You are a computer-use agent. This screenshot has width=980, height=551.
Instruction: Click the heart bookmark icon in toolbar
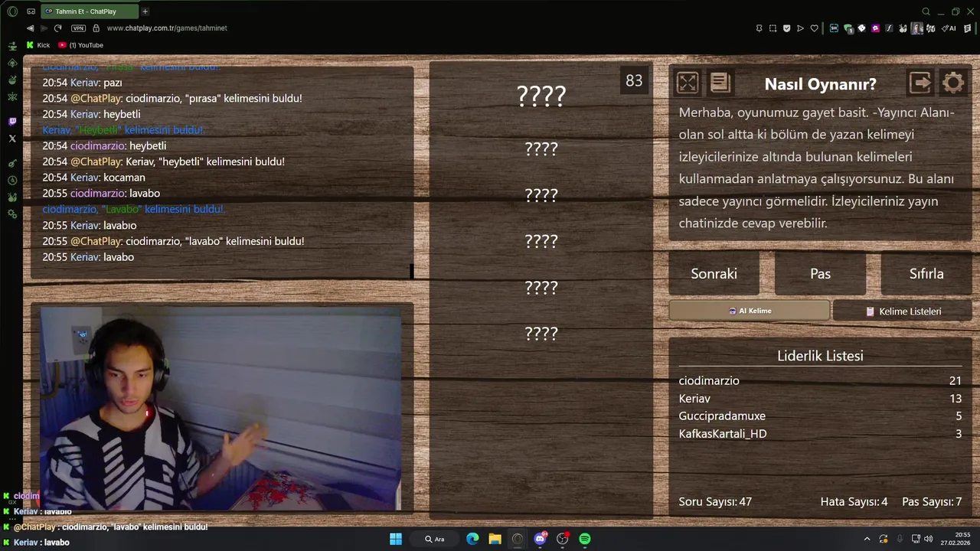click(814, 28)
